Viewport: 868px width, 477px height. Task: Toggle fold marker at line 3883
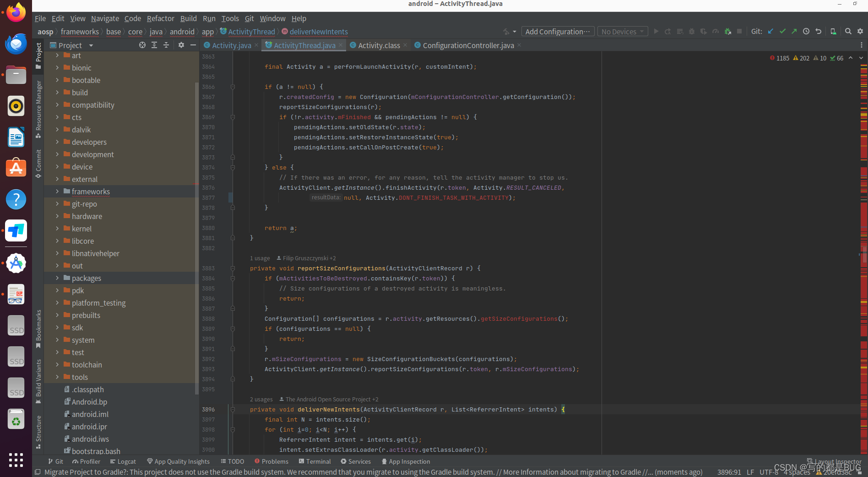[x=233, y=268]
